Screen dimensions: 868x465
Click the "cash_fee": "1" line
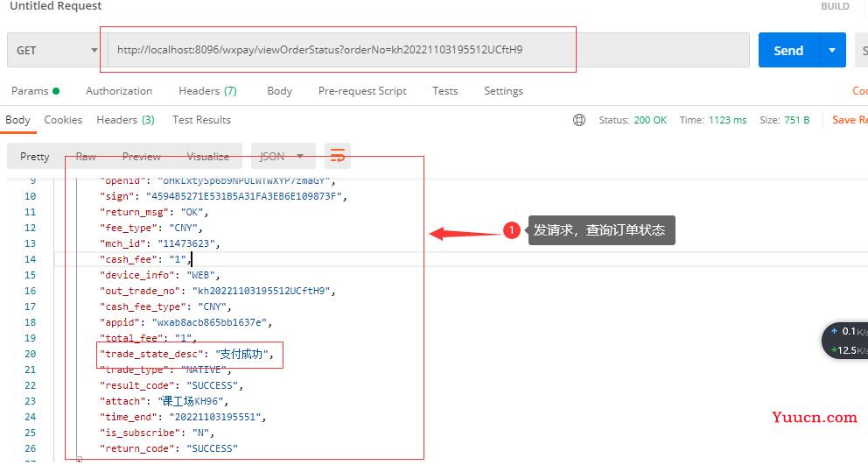[x=145, y=259]
